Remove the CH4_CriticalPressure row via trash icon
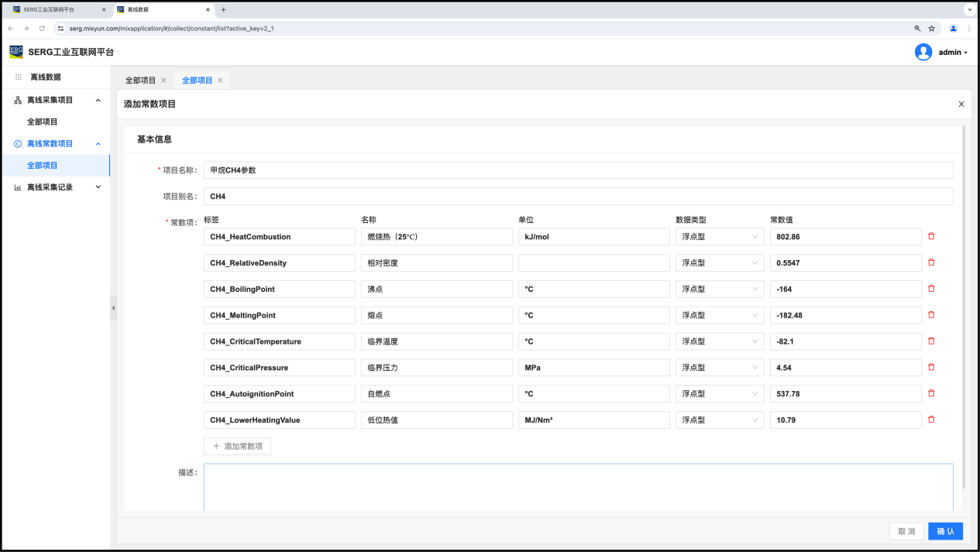980x552 pixels. point(931,368)
